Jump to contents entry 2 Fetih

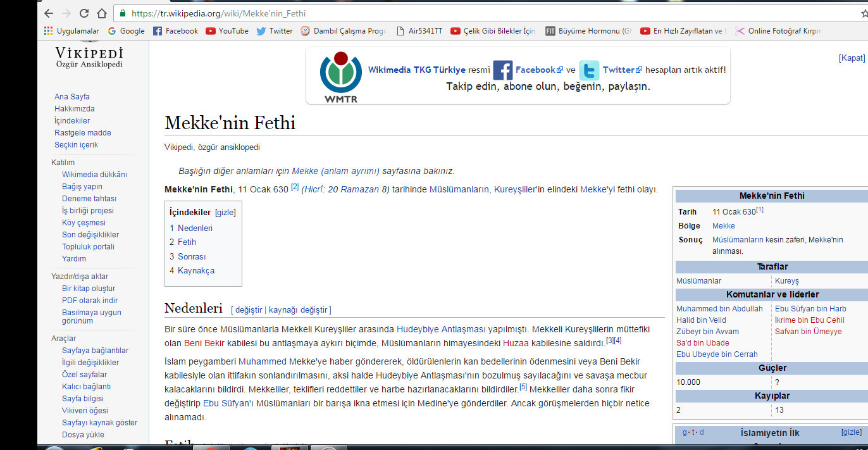[183, 242]
